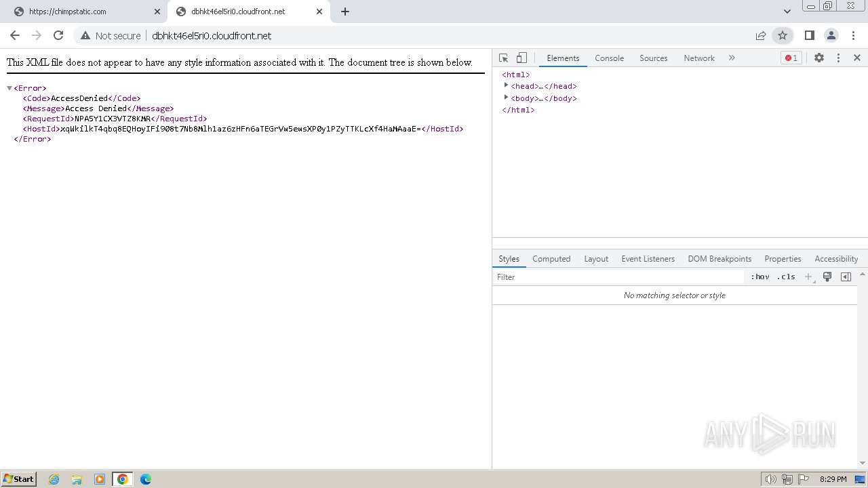
Task: Switch to the Event Listeners pane tab
Action: pyautogui.click(x=648, y=259)
